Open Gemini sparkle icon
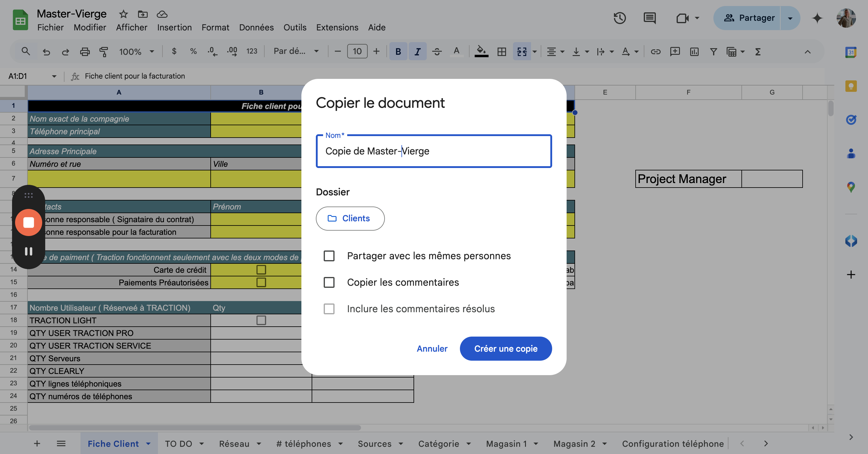This screenshot has height=454, width=868. coord(817,18)
